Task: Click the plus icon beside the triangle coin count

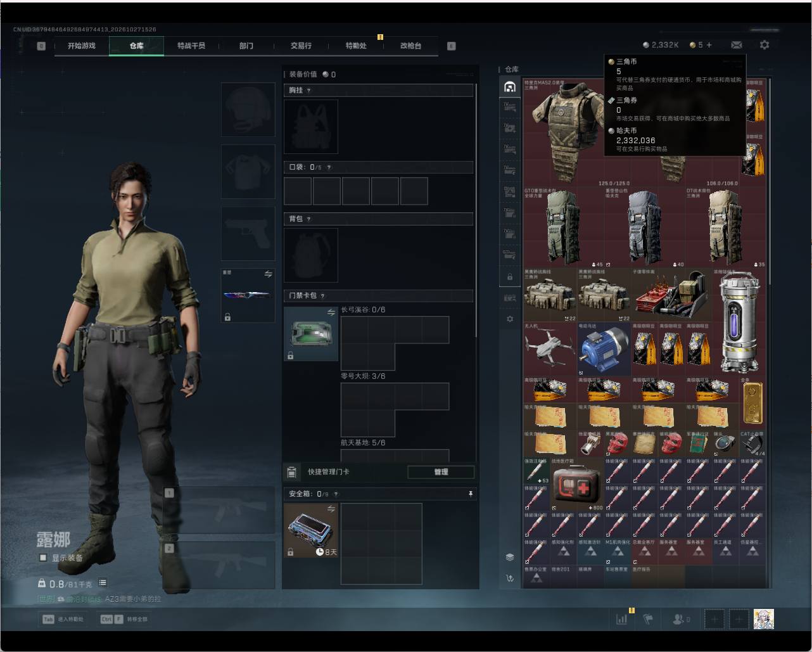Action: [x=709, y=45]
